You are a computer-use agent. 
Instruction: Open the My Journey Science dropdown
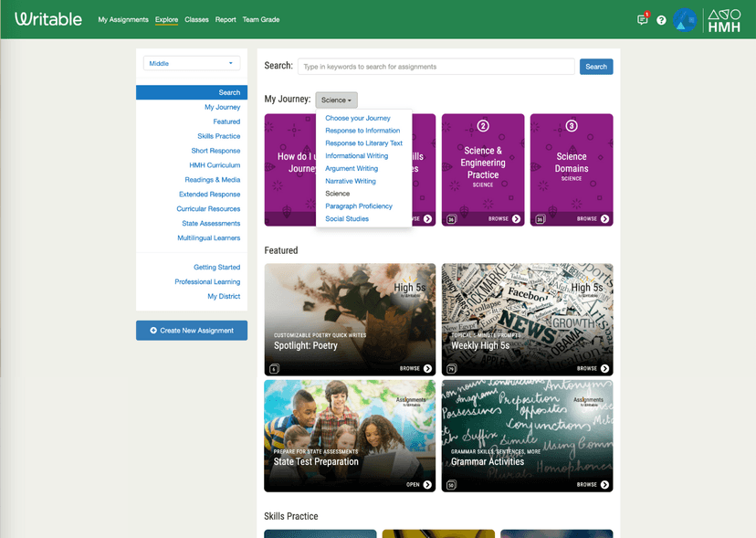[334, 100]
